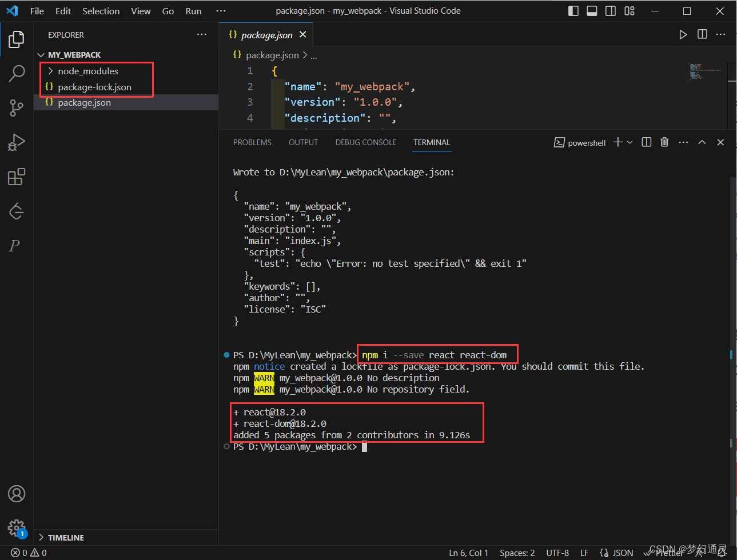Image resolution: width=737 pixels, height=560 pixels.
Task: Open the Accounts menu icon
Action: point(17,494)
